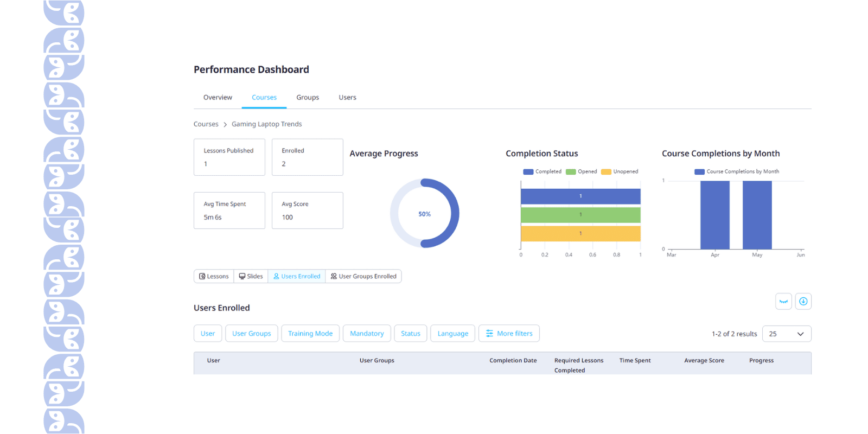This screenshot has width=868, height=434.
Task: Sort by Required Lessons Completed header
Action: click(x=579, y=366)
